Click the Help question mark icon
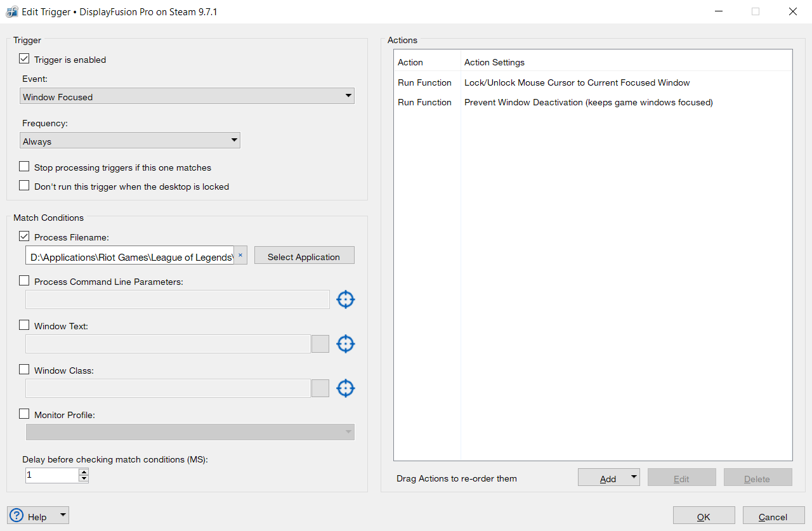Screen dimensions: 812x531 (x=17, y=516)
